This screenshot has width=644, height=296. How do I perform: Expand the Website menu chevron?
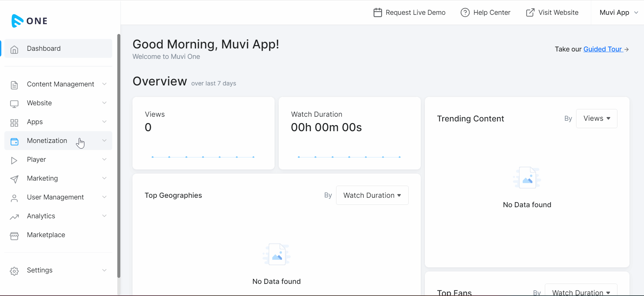pyautogui.click(x=104, y=103)
